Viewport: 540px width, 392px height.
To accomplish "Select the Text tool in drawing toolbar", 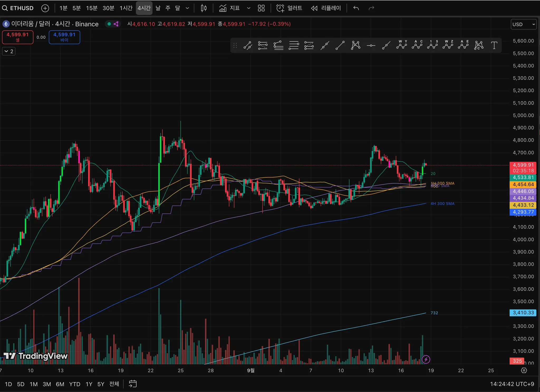I will 494,45.
